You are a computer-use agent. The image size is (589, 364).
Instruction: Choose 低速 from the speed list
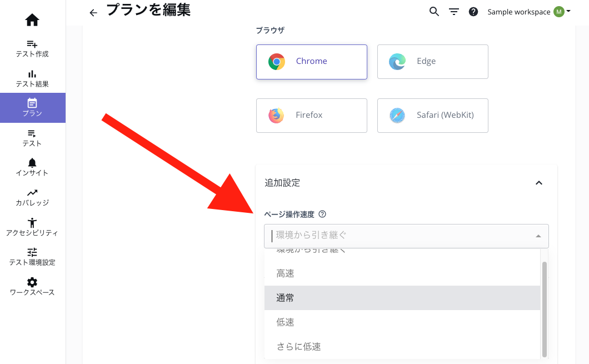click(x=402, y=322)
